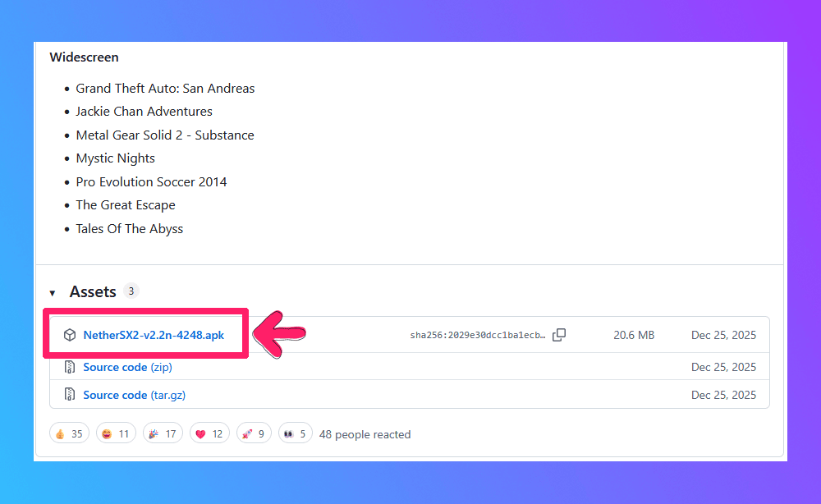Click the '48 people reacted' text

365,434
